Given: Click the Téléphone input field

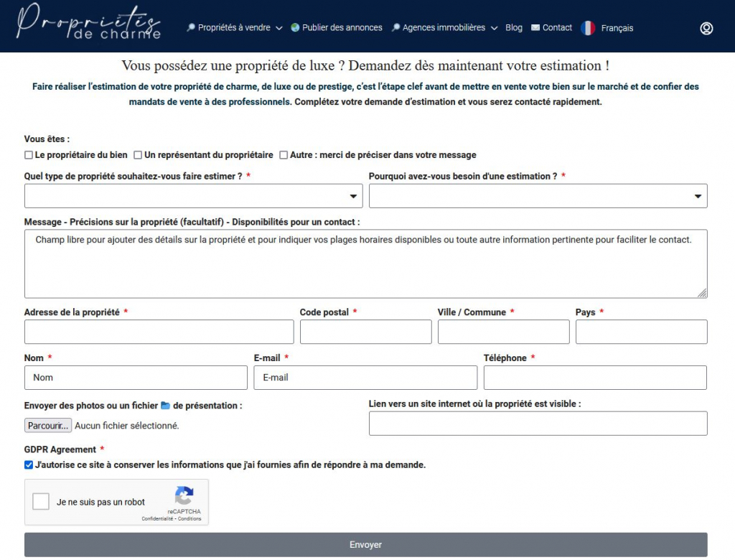Looking at the screenshot, I should tap(595, 378).
